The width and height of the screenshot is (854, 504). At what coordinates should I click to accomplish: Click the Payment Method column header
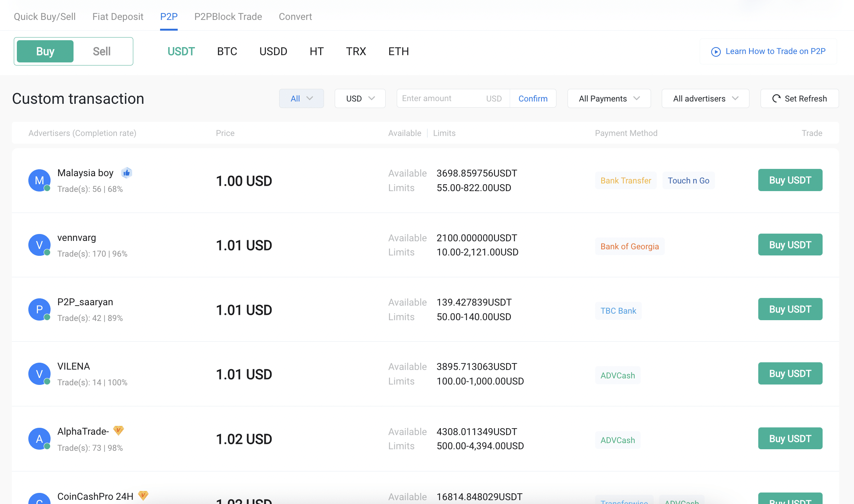click(626, 133)
